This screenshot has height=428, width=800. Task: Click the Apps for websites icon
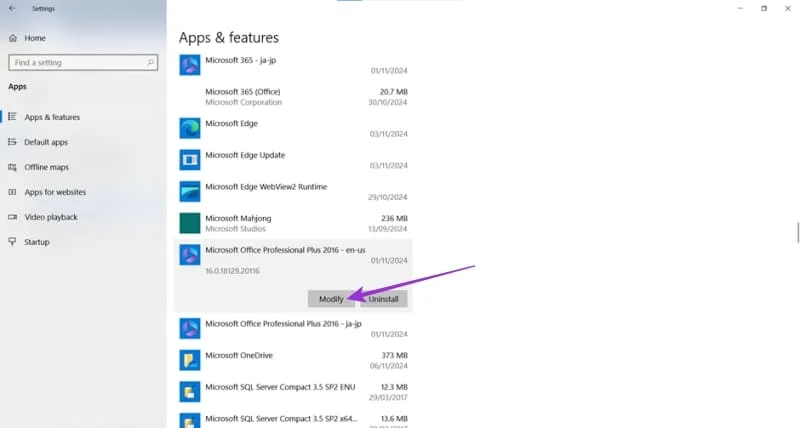12,192
